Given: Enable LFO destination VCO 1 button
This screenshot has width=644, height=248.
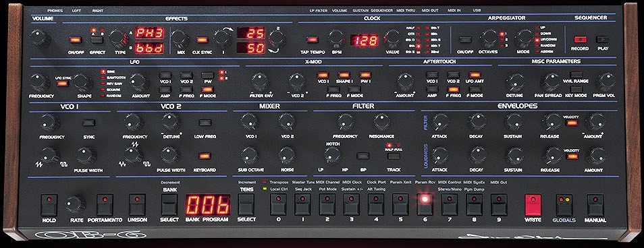Looking at the screenshot, I should [x=165, y=75].
